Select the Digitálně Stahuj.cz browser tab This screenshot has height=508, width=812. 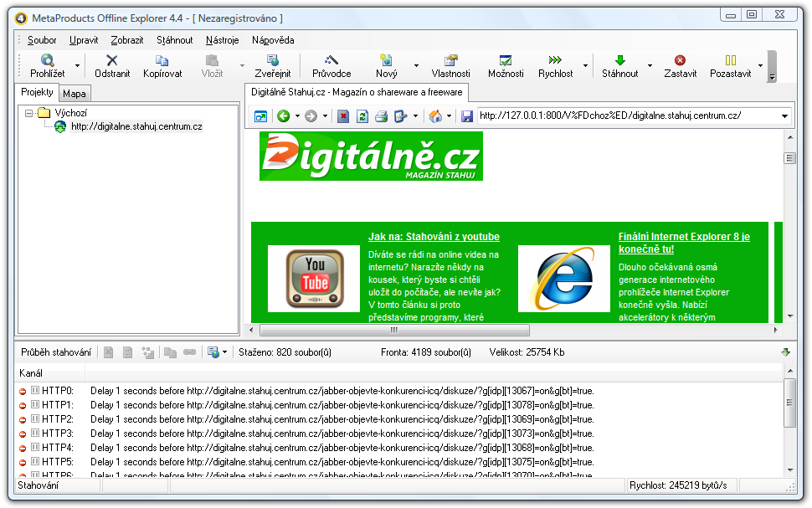click(x=357, y=92)
